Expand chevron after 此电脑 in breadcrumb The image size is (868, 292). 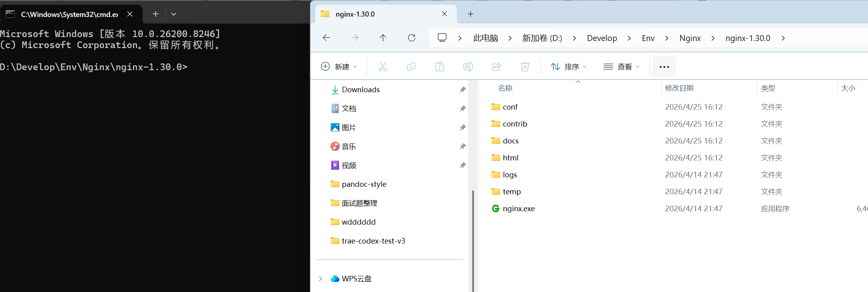pos(510,38)
